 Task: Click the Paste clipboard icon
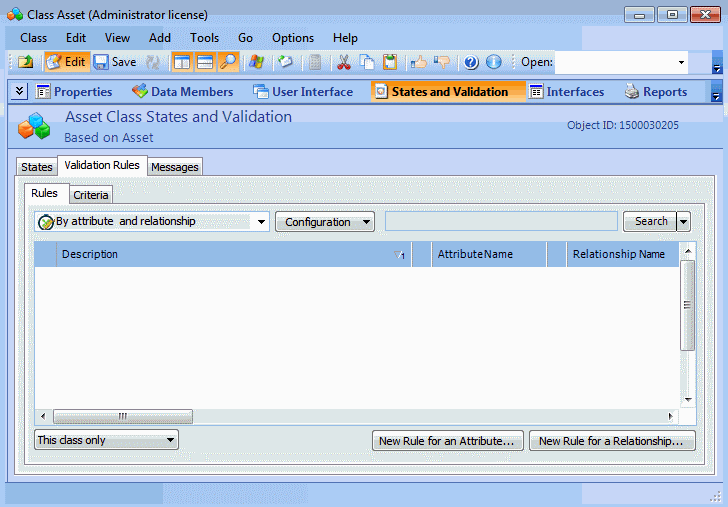pos(390,62)
